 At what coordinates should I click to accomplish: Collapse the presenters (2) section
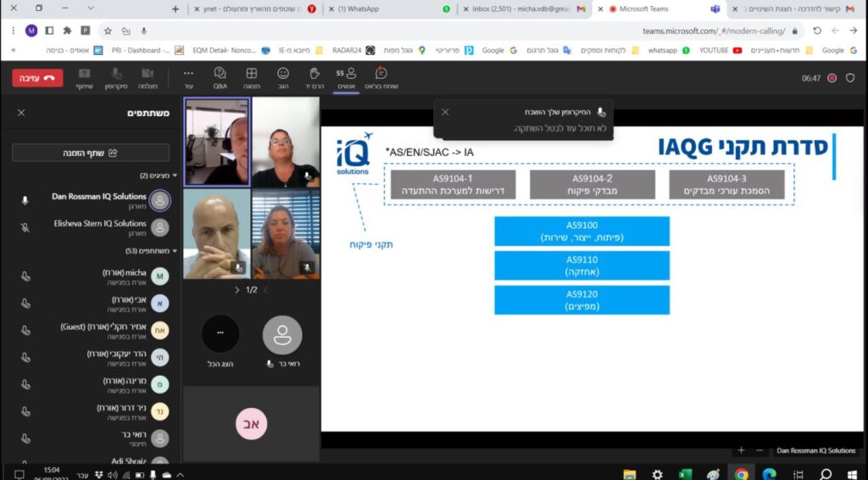click(175, 176)
